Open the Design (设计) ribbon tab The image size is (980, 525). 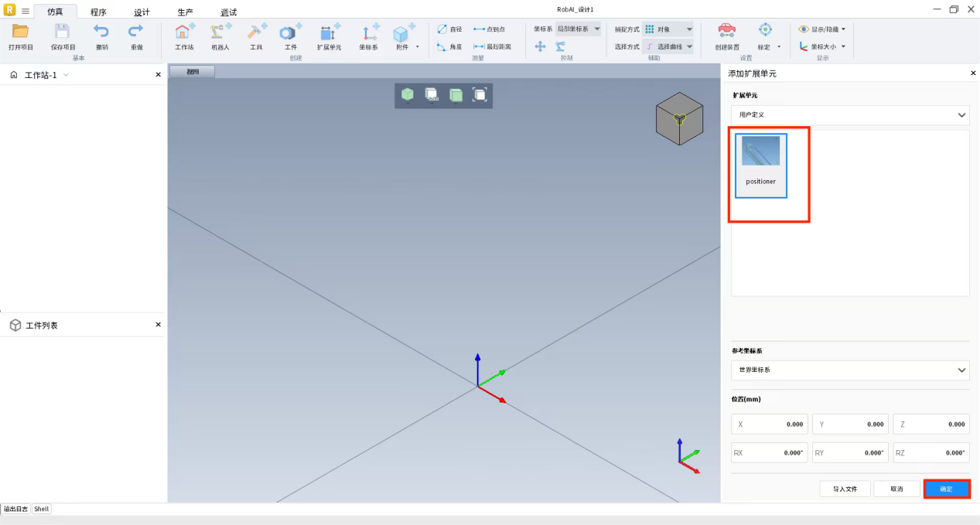click(142, 12)
